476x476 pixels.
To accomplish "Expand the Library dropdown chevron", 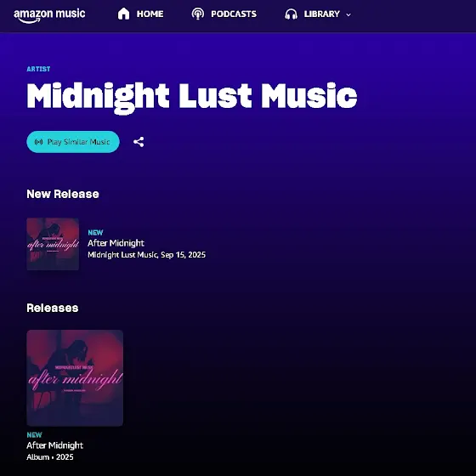I will pyautogui.click(x=348, y=14).
